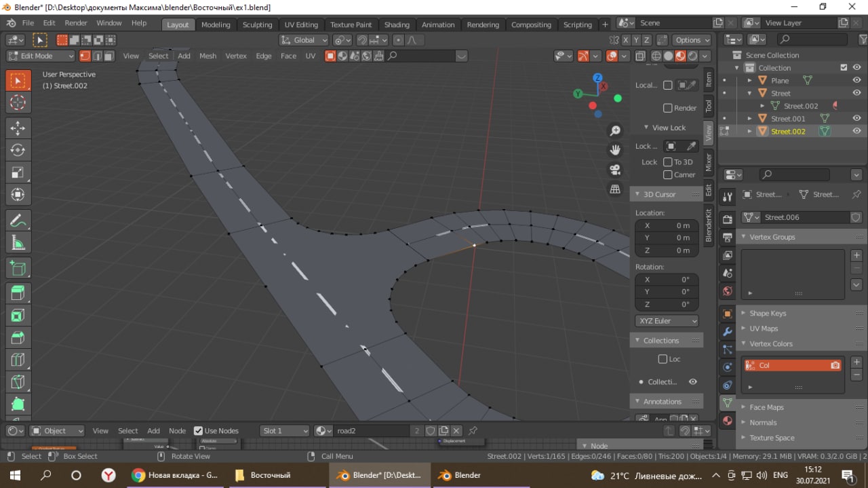Switch to UV Editing workspace tab
868x488 pixels.
(301, 24)
